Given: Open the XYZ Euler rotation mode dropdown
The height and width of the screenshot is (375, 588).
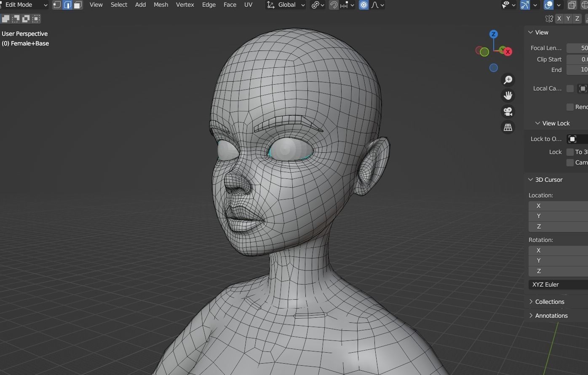Looking at the screenshot, I should [558, 285].
